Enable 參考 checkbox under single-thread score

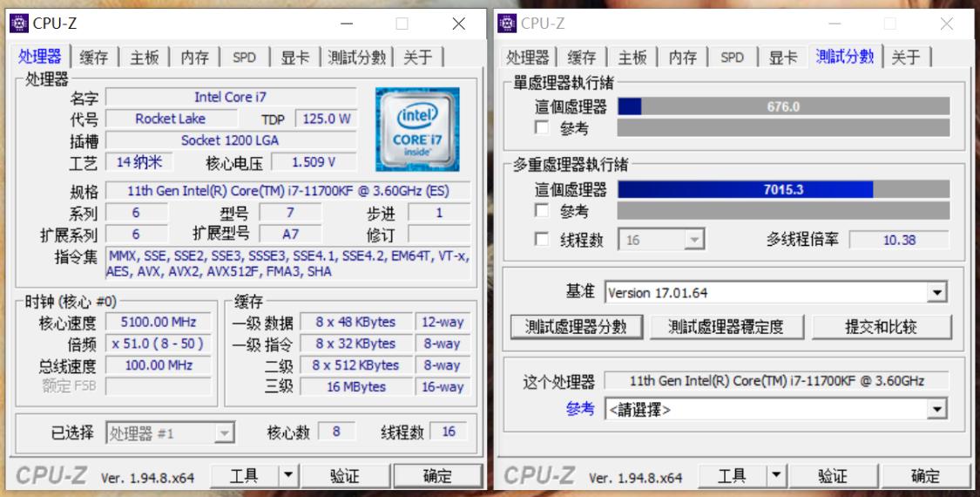pos(542,127)
